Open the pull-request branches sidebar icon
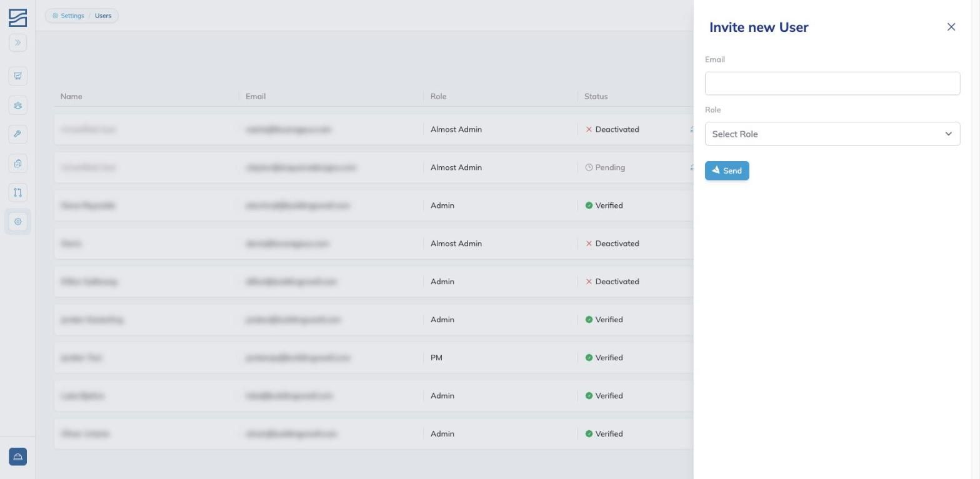The width and height of the screenshot is (980, 479). (x=17, y=192)
